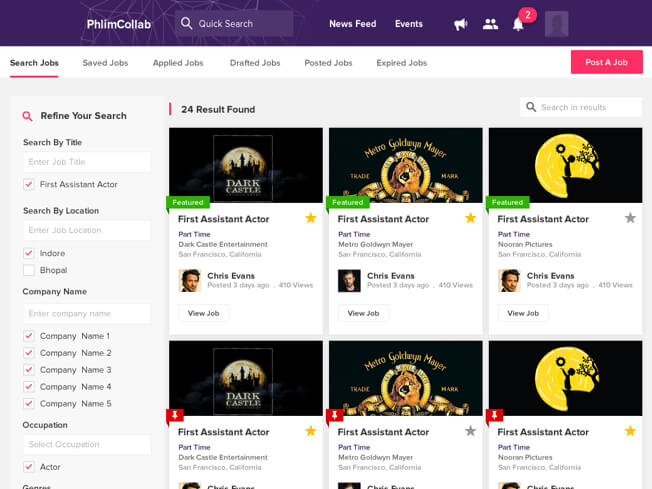The image size is (652, 489).
Task: Star the pinned Dark Castle job
Action: pyautogui.click(x=311, y=431)
